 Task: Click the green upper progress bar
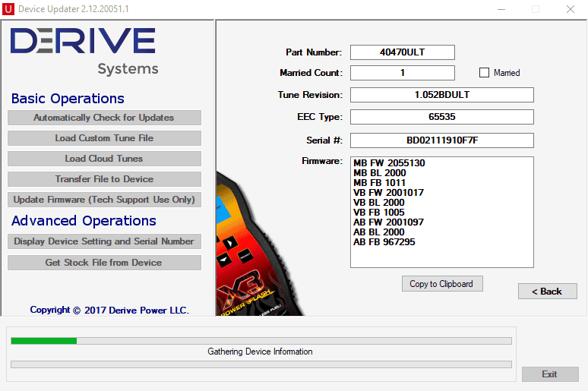[x=261, y=341]
